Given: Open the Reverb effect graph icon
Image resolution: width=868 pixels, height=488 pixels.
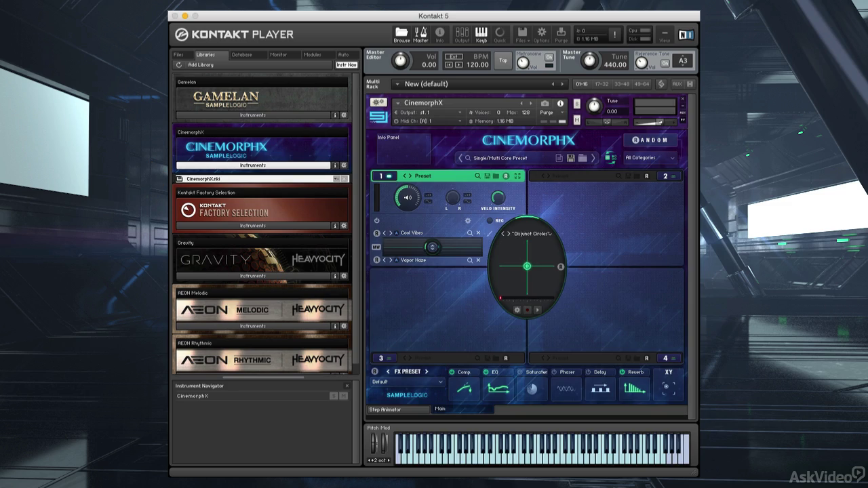Looking at the screenshot, I should coord(634,389).
